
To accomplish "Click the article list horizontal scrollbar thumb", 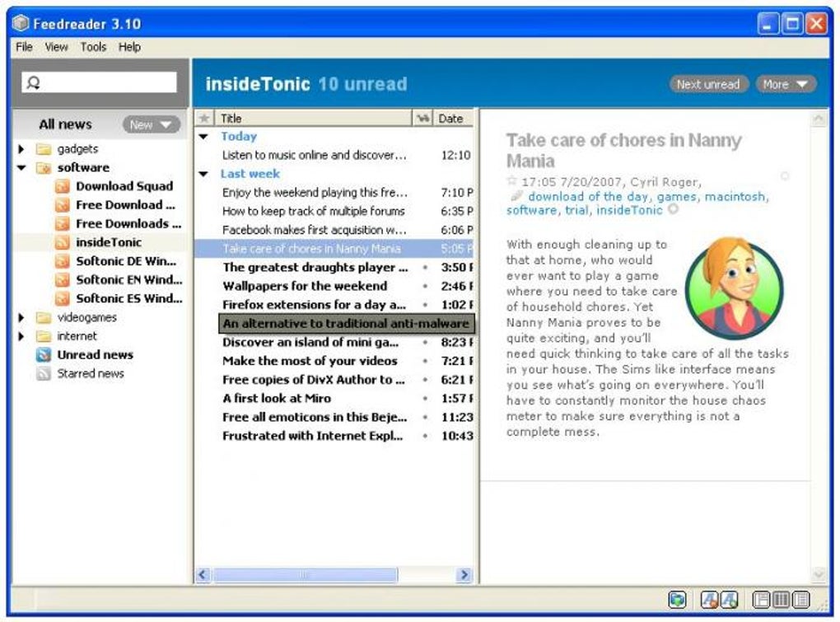I will coord(306,575).
